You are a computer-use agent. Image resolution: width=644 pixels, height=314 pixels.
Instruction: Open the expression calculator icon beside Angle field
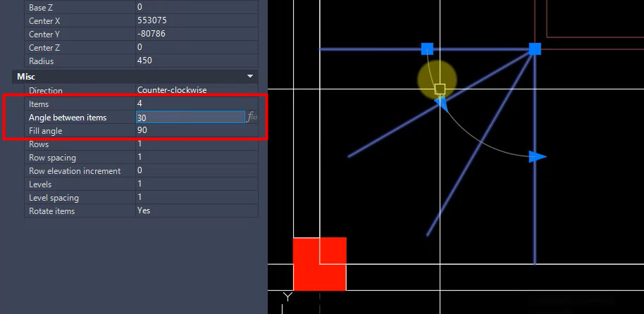point(252,118)
